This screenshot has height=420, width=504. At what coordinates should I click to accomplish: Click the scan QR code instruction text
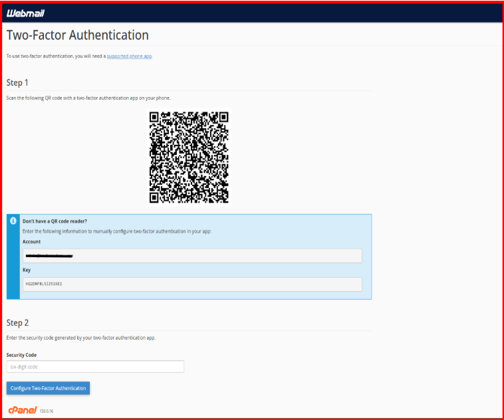(x=88, y=98)
